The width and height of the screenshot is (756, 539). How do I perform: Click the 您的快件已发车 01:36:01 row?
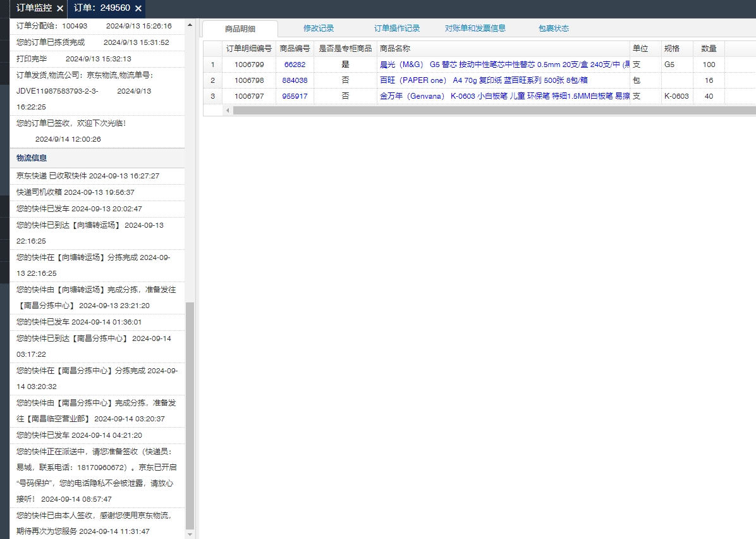click(x=97, y=323)
